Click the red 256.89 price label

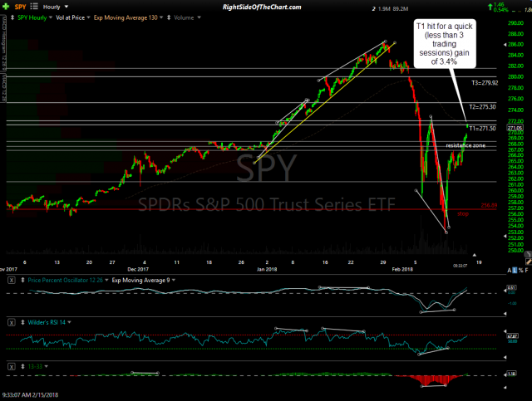tap(489, 205)
